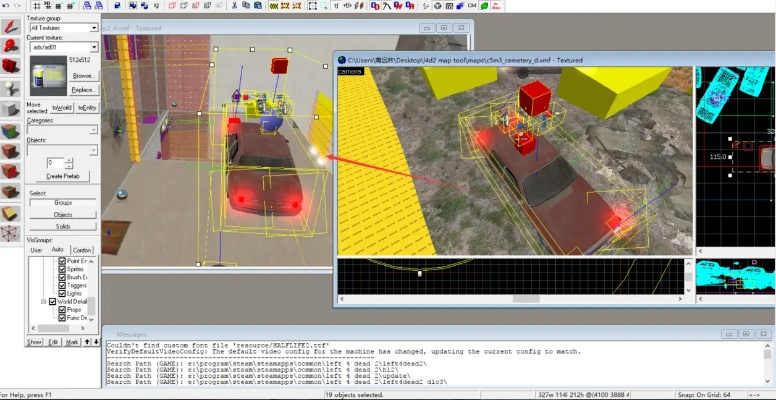Select the Magnify tool in left toolbar

(11, 46)
